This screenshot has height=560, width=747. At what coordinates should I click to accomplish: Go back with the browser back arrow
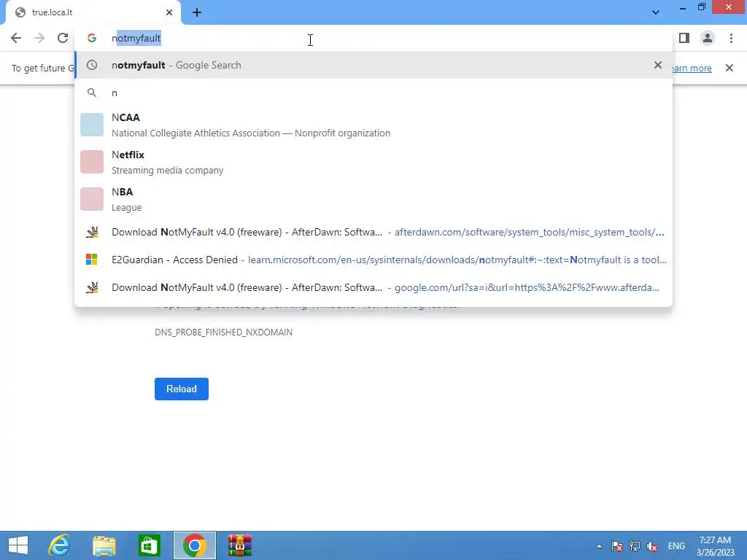pos(16,38)
